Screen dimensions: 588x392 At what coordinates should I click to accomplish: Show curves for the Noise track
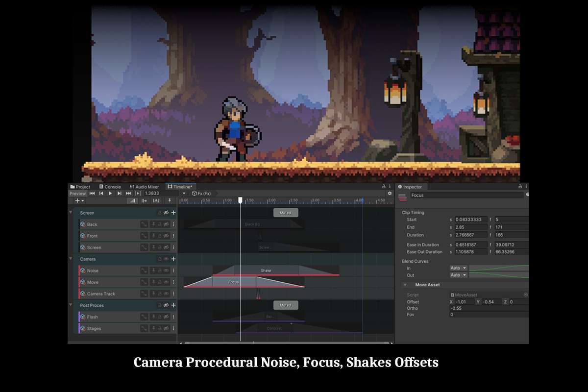coord(144,270)
